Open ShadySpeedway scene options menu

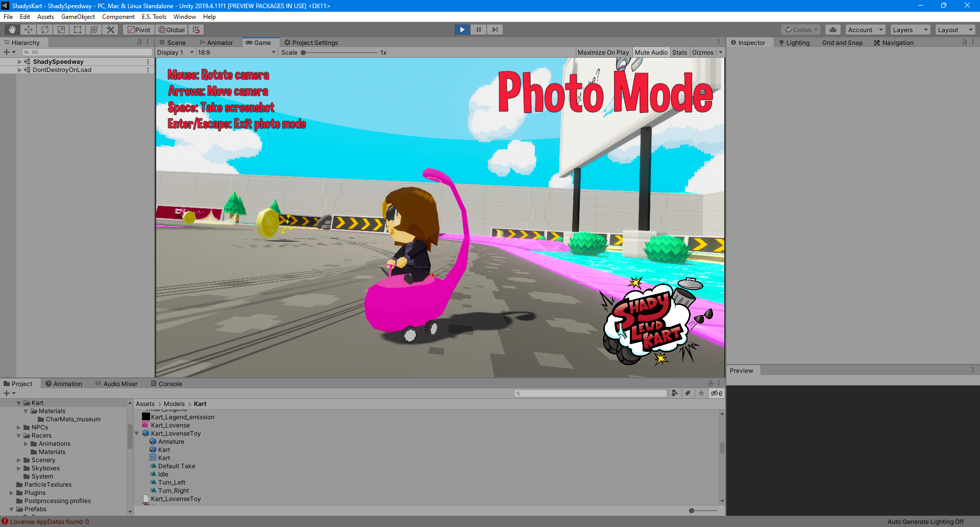[148, 61]
